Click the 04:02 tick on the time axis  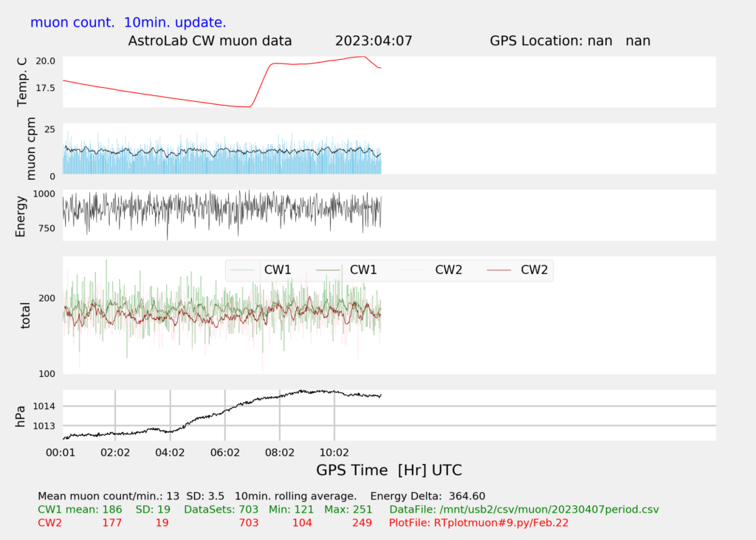pyautogui.click(x=170, y=452)
